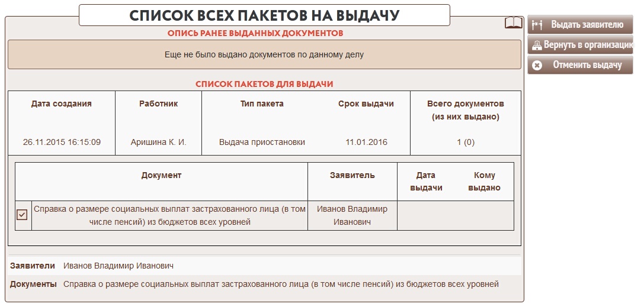Image resolution: width=644 pixels, height=307 pixels.
Task: Click the 11.01.2016 issue deadline cell
Action: coord(366,142)
